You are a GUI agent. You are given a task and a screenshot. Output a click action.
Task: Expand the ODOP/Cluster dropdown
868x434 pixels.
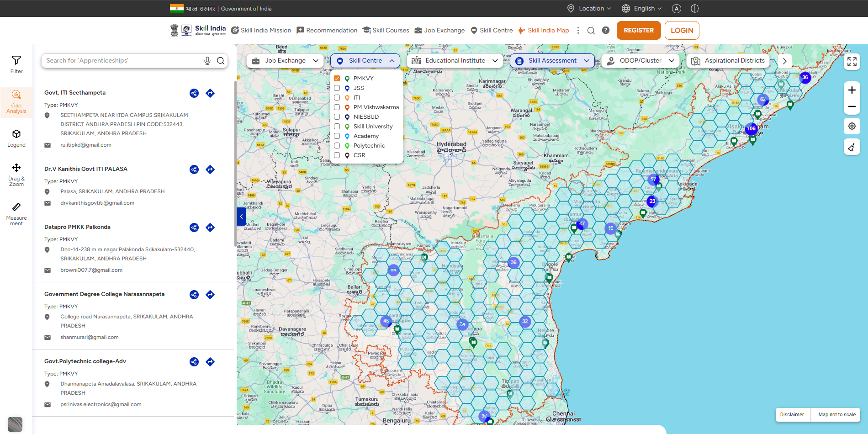[640, 61]
